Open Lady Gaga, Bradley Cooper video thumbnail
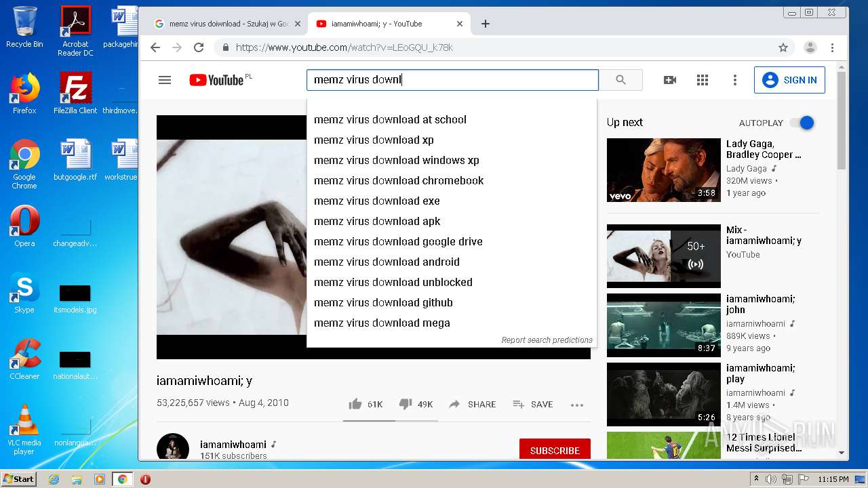This screenshot has width=868, height=488. pos(664,170)
